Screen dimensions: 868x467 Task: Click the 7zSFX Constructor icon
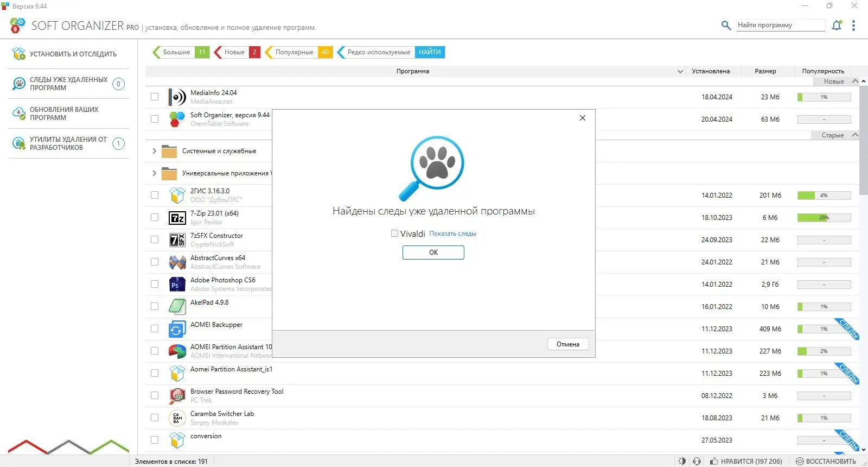(x=177, y=240)
